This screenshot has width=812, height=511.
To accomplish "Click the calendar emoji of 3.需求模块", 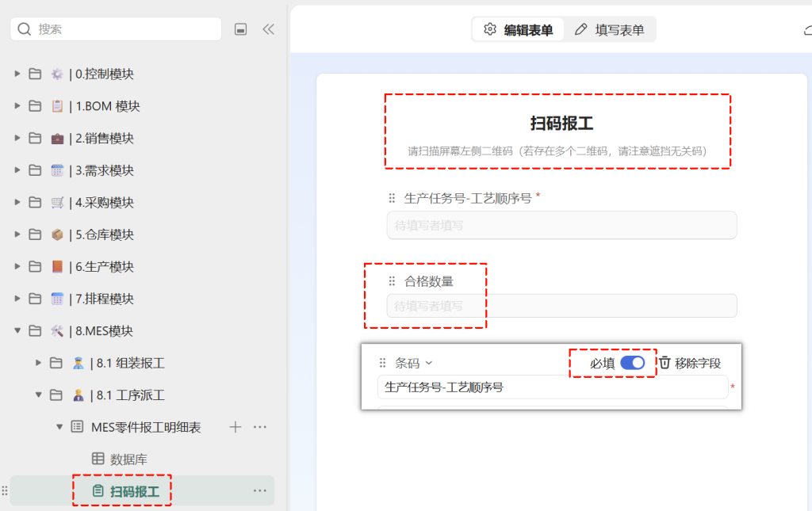I will tap(57, 170).
